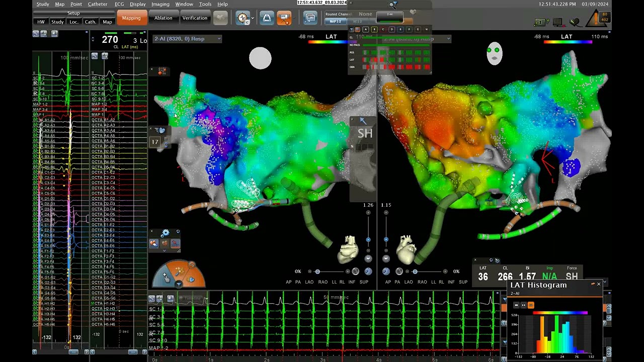Toggle catheter filter G
Screen dimensions: 644x362
tap(418, 30)
